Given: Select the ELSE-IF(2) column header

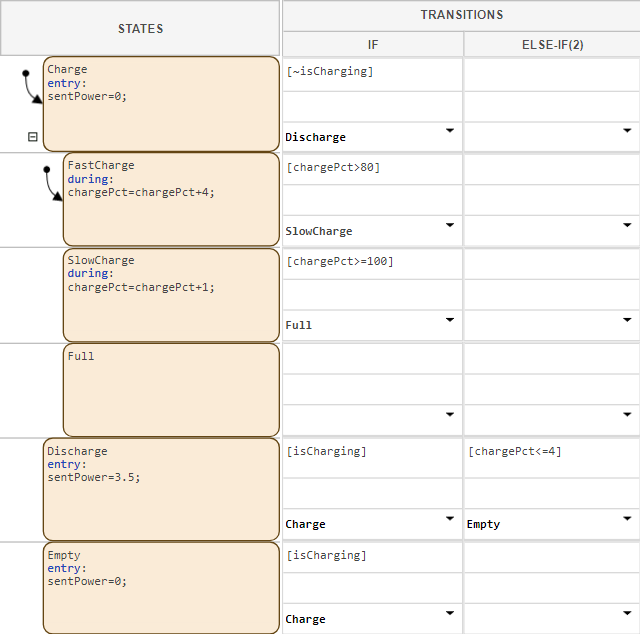Looking at the screenshot, I should [x=551, y=45].
